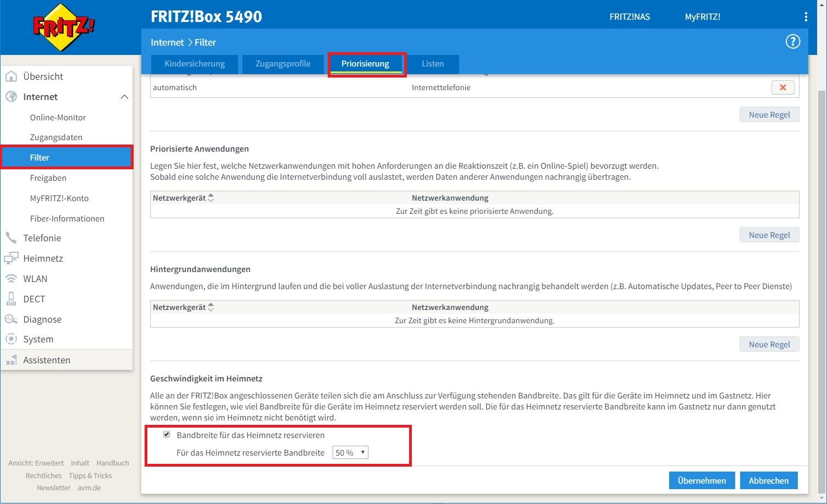Open the Telefonie menu
The height and width of the screenshot is (504, 827).
click(x=42, y=238)
